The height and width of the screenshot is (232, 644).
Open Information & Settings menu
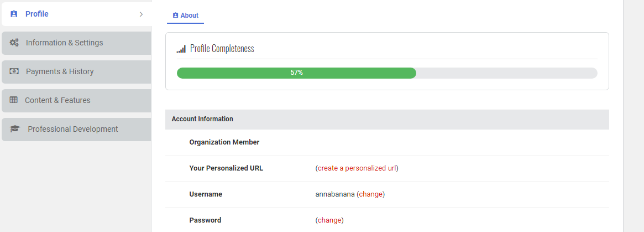[64, 43]
